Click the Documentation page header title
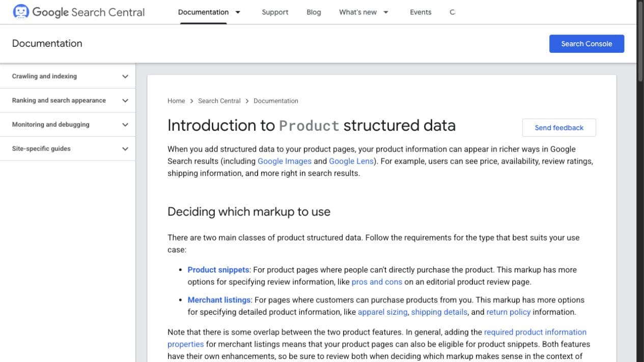This screenshot has height=362, width=644. click(47, 44)
